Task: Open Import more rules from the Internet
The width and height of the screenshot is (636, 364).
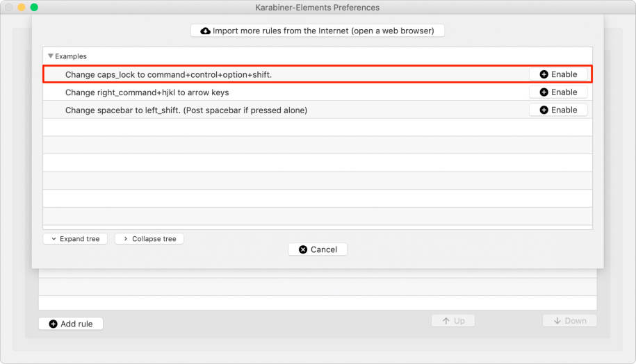Action: [318, 31]
